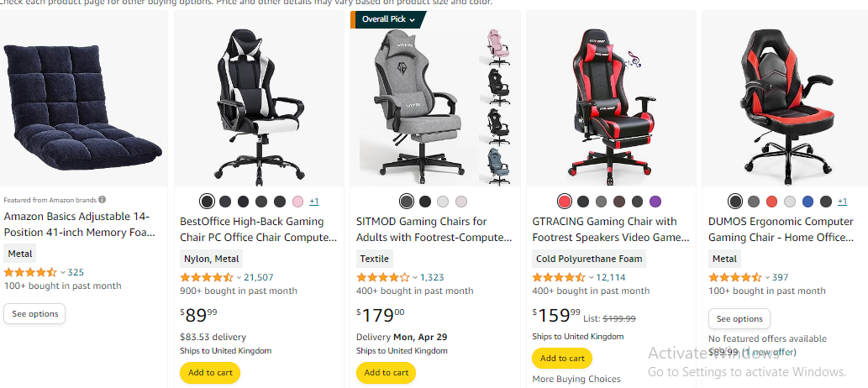This screenshot has height=388, width=868.
Task: Click the info icon beside Featured from Amazon brands
Action: [103, 200]
